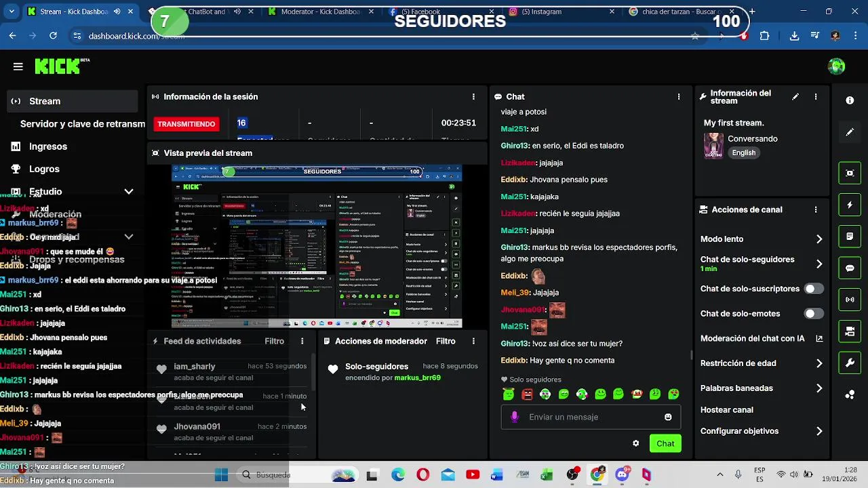Expand the Estudio sidebar section chevron
The width and height of the screenshot is (868, 488).
(x=129, y=192)
